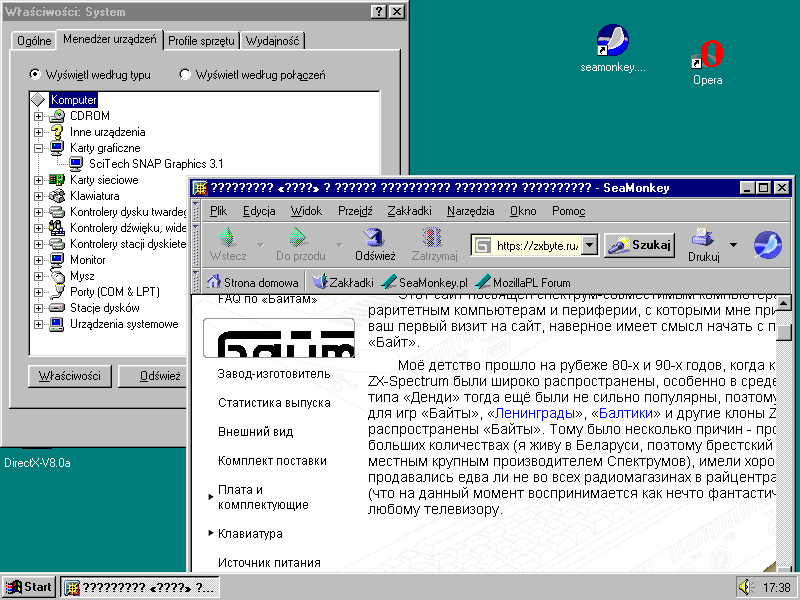Select Wyświetl według typu radio button
Image resolution: width=800 pixels, height=600 pixels.
point(34,74)
